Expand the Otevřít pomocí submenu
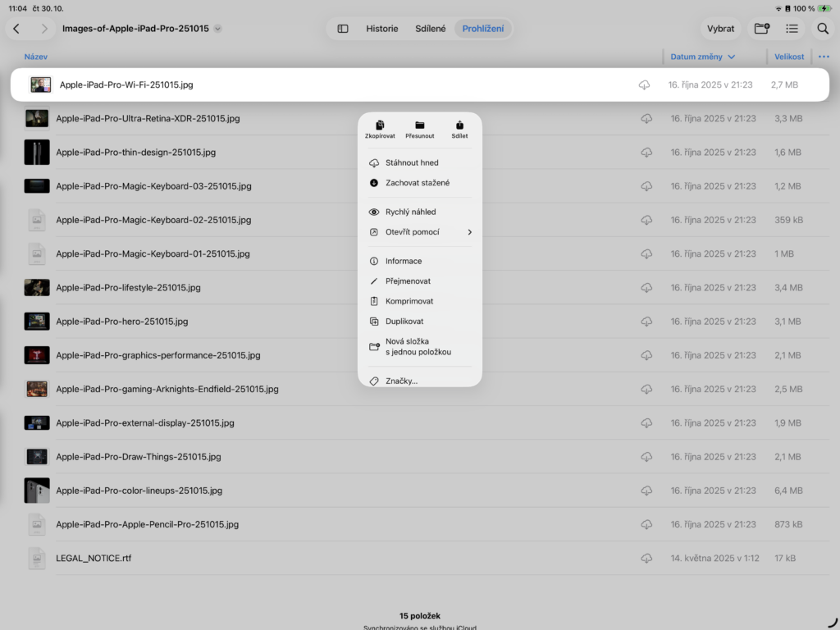840x630 pixels. tap(469, 232)
